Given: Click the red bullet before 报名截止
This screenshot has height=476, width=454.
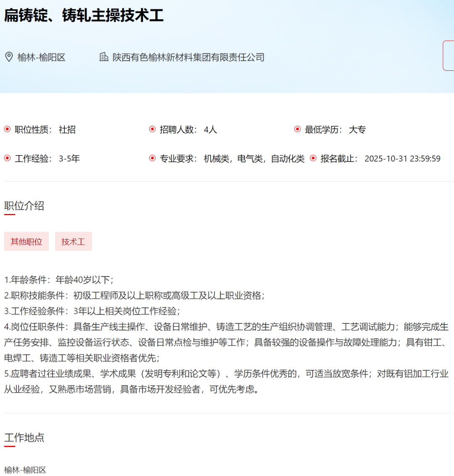Looking at the screenshot, I should 313,158.
